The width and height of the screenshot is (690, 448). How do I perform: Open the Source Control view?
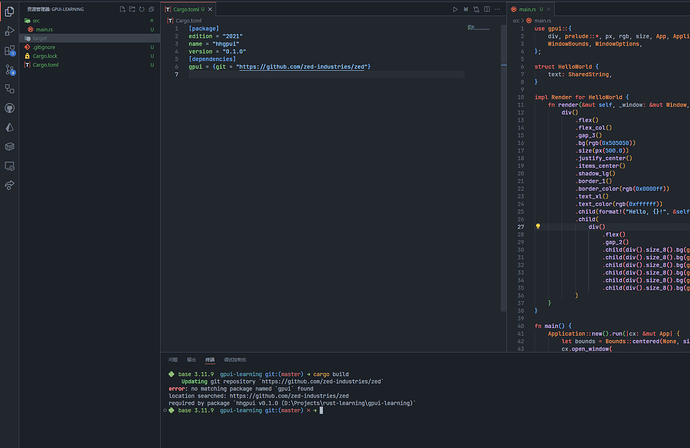(9, 70)
